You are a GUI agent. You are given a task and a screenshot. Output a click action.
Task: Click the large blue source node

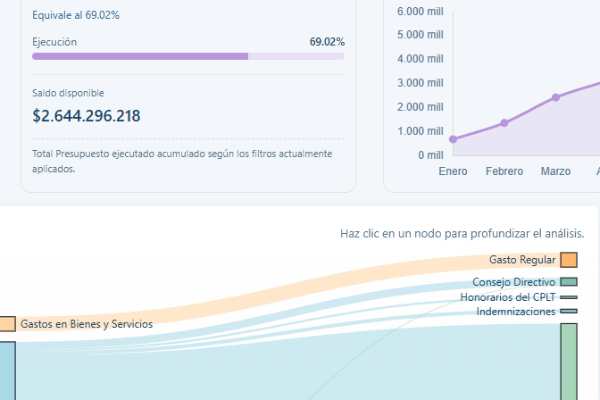pyautogui.click(x=8, y=371)
